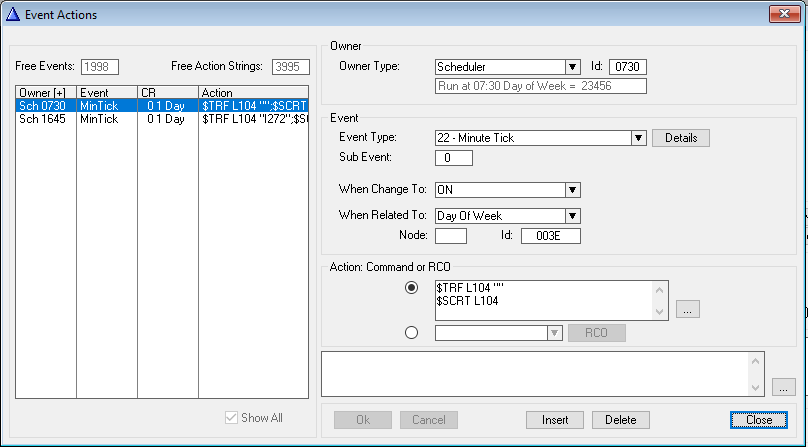Click the Node input field
Image resolution: width=808 pixels, height=447 pixels.
(451, 236)
